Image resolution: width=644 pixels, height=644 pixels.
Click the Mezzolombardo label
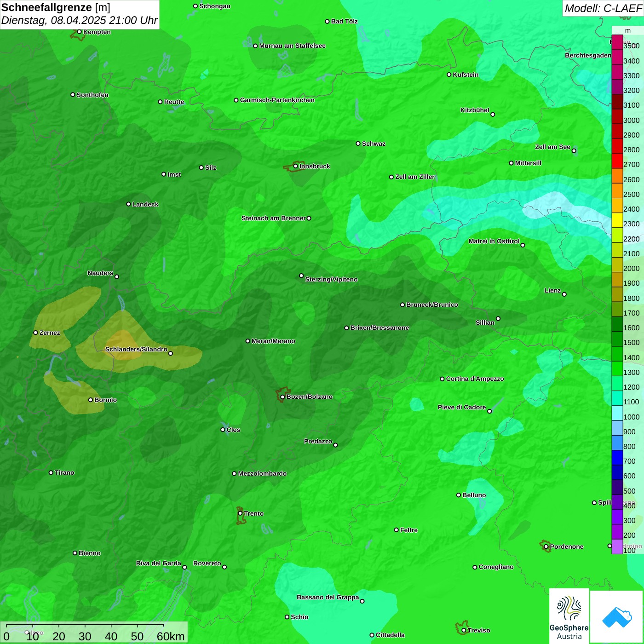click(x=262, y=473)
